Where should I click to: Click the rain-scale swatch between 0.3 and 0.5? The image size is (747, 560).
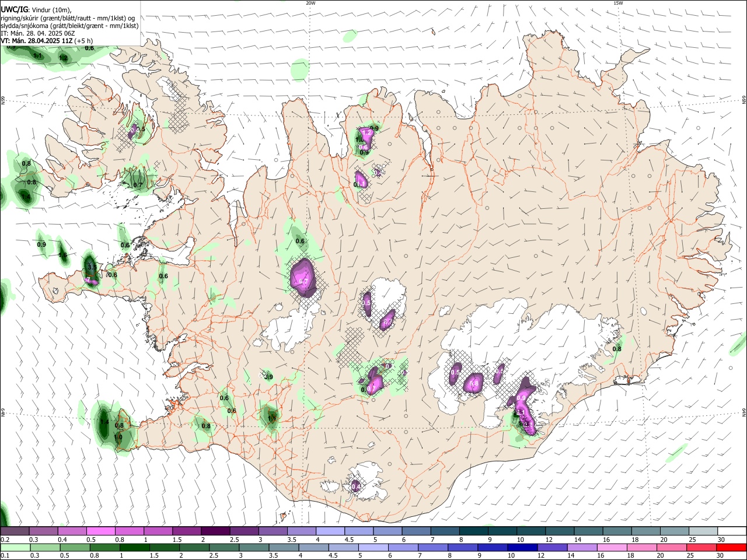(x=44, y=547)
